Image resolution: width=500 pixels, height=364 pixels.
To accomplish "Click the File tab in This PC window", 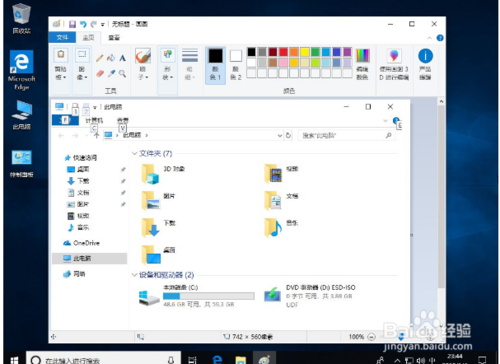I will pyautogui.click(x=65, y=120).
